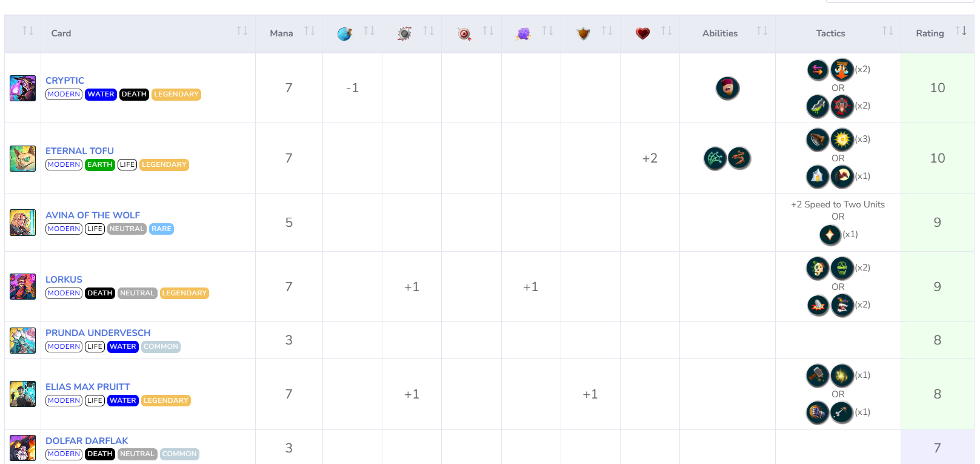Viewport: 980px width, 464px height.
Task: Click the Tactics column header
Action: [x=830, y=33]
